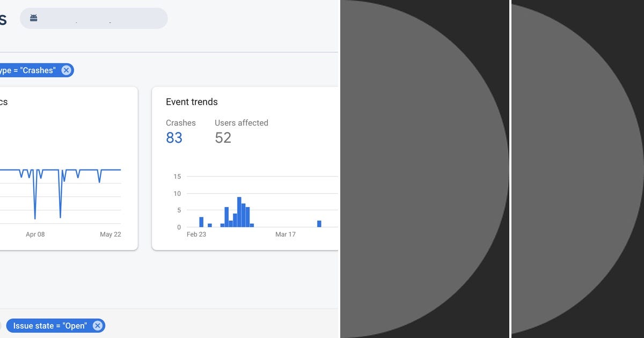Click the Apr 08 date label
This screenshot has width=644, height=338.
(x=35, y=234)
